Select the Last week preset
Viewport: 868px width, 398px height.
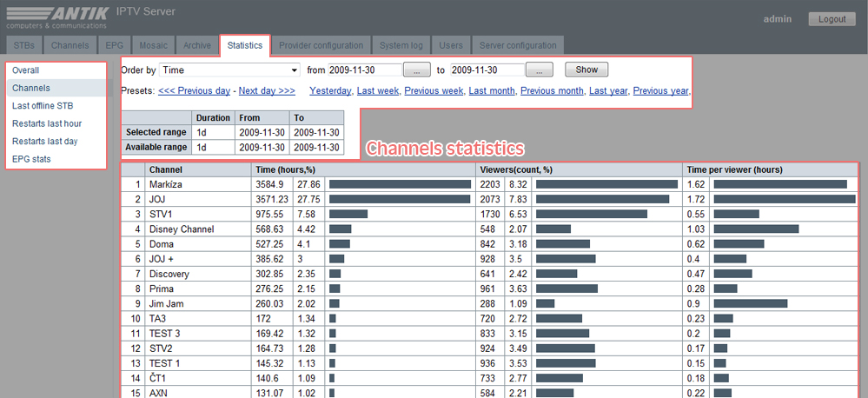pos(378,90)
